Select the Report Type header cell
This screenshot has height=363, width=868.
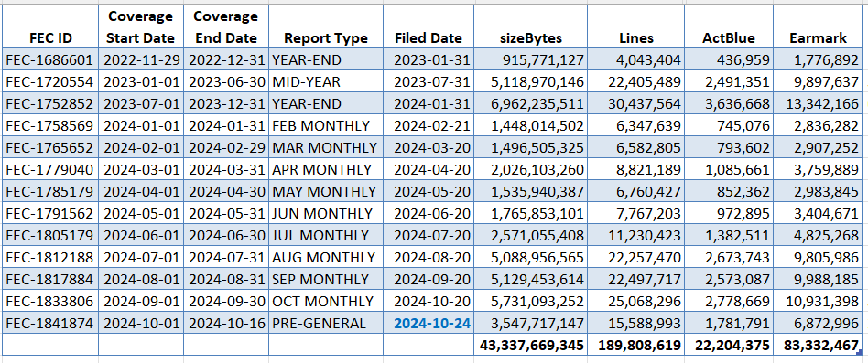tap(326, 27)
